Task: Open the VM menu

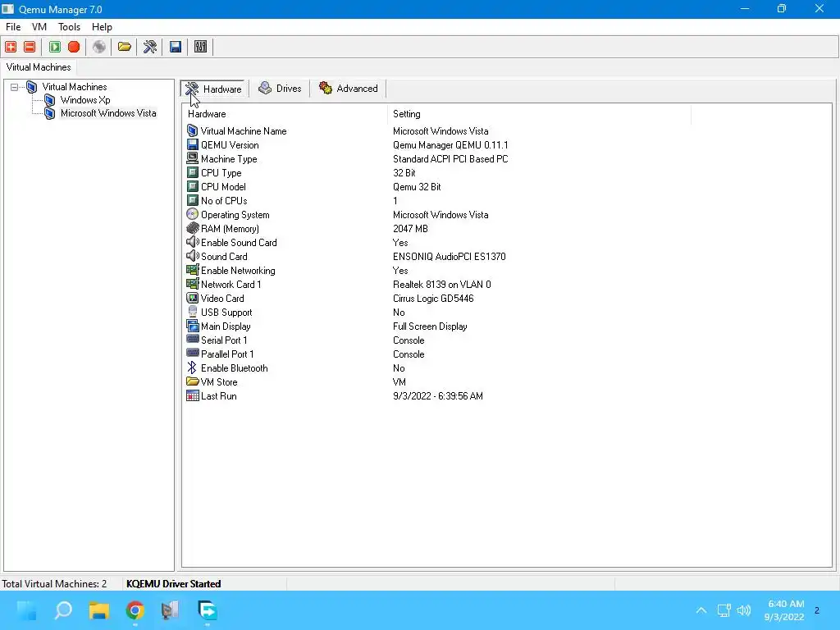Action: click(39, 27)
